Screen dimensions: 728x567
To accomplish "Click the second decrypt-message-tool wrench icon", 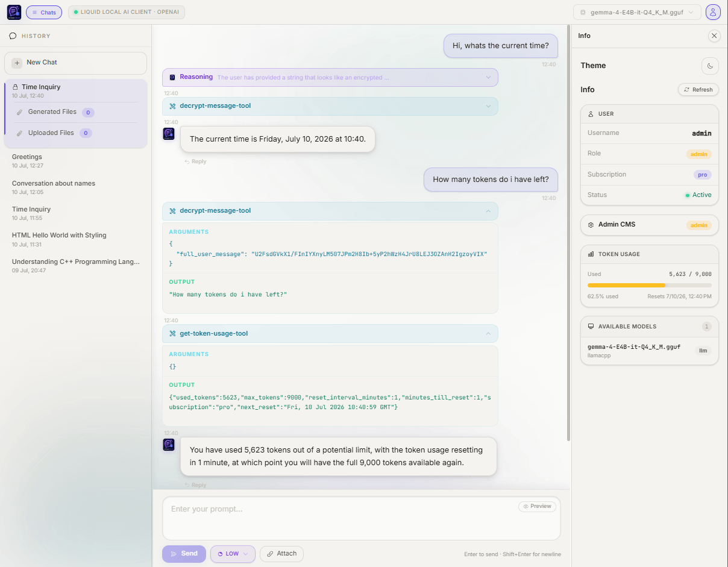I will [172, 211].
